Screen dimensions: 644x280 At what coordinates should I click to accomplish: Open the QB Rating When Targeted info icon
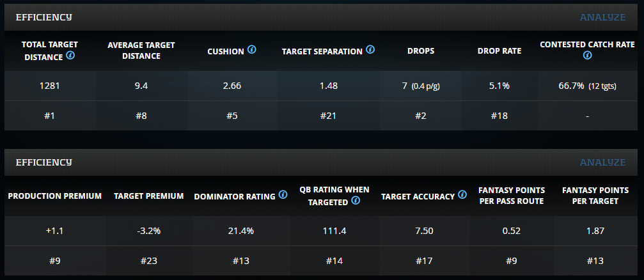[356, 201]
